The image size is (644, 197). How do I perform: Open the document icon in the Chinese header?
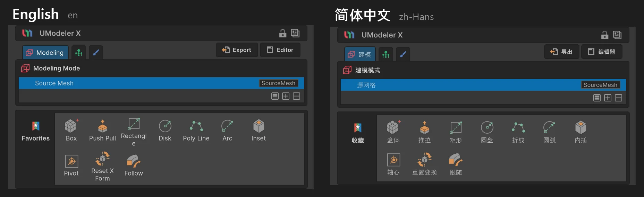tap(617, 35)
